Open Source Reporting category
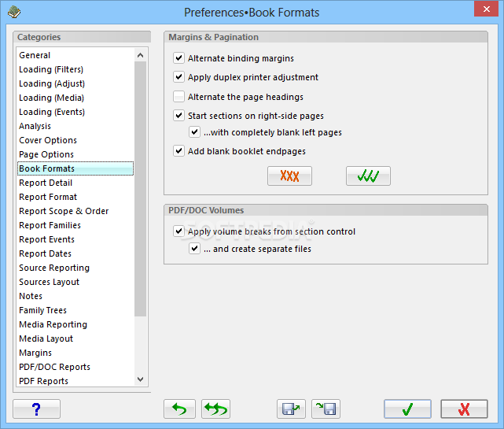This screenshot has height=429, width=504. [x=75, y=268]
